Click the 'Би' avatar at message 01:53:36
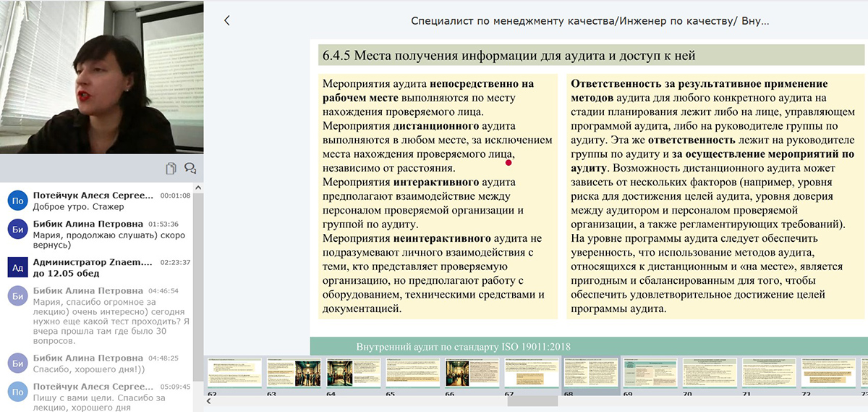Viewport: 868px width, 412px height. pos(17,230)
